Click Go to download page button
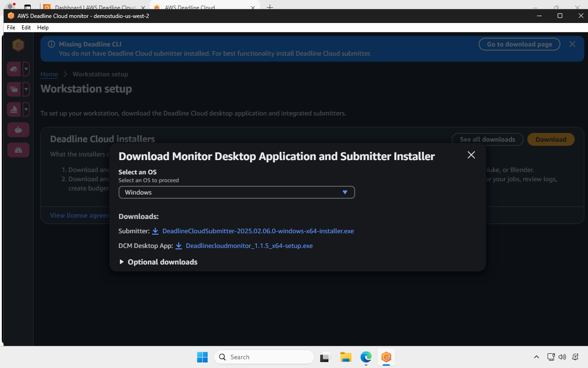This screenshot has height=368, width=588. [519, 44]
